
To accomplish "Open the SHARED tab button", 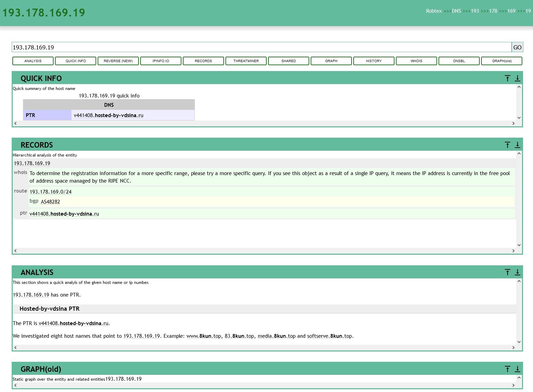I will point(289,61).
